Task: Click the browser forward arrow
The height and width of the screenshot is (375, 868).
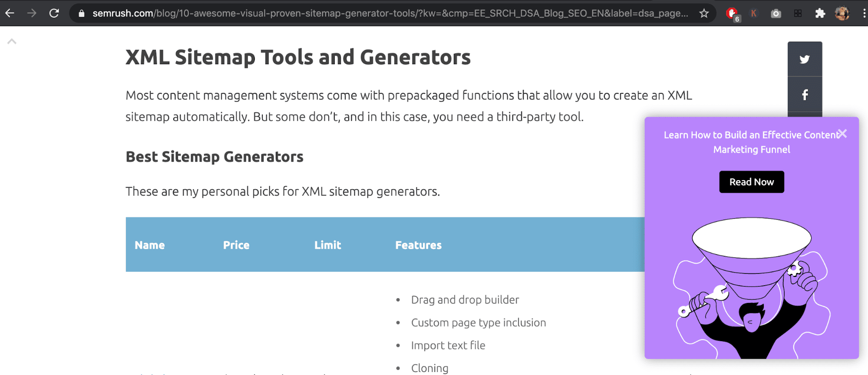Action: [x=32, y=13]
